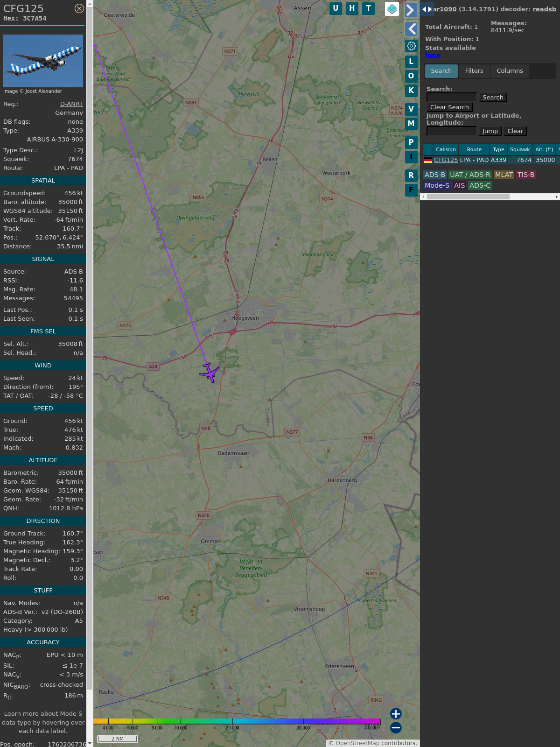Click the Search button
Image resolution: width=560 pixels, height=747 pixels.
click(493, 97)
